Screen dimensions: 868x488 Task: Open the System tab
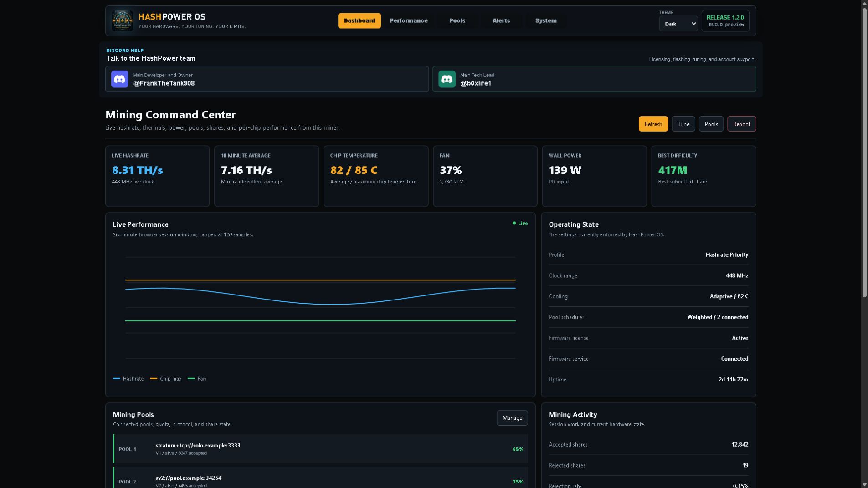pyautogui.click(x=546, y=20)
